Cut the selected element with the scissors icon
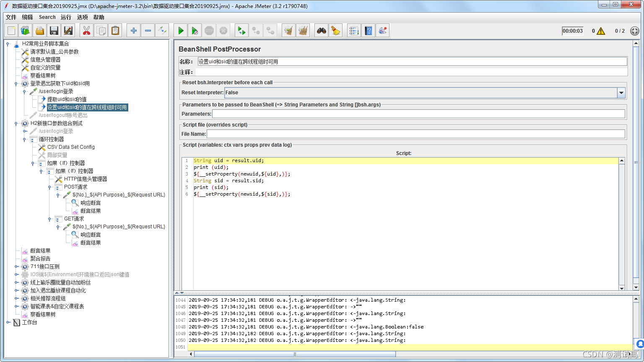 pyautogui.click(x=86, y=31)
